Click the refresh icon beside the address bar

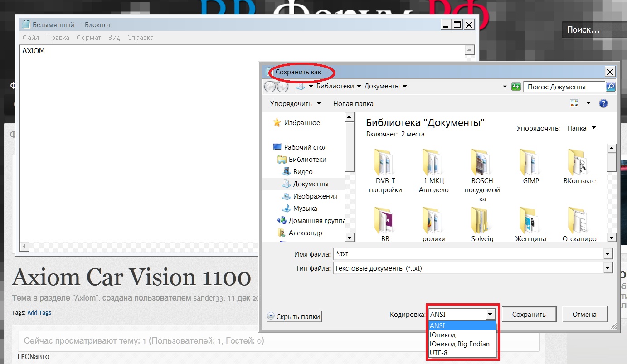[x=515, y=87]
